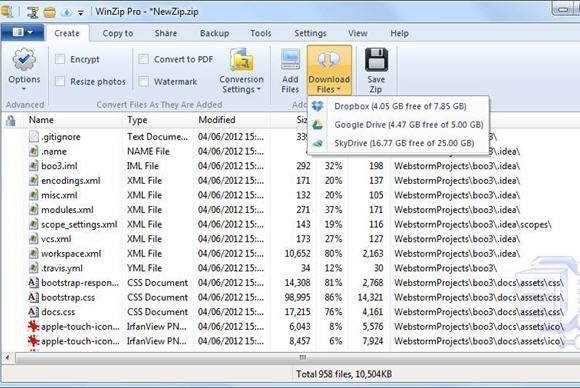Click the misc.xml file icon
The image size is (580, 388).
click(x=34, y=195)
